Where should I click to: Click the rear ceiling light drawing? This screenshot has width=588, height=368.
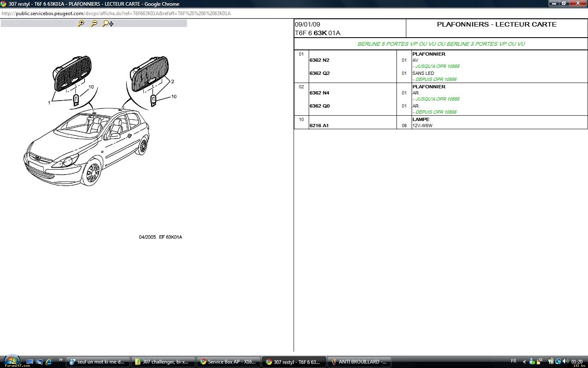pos(149,74)
